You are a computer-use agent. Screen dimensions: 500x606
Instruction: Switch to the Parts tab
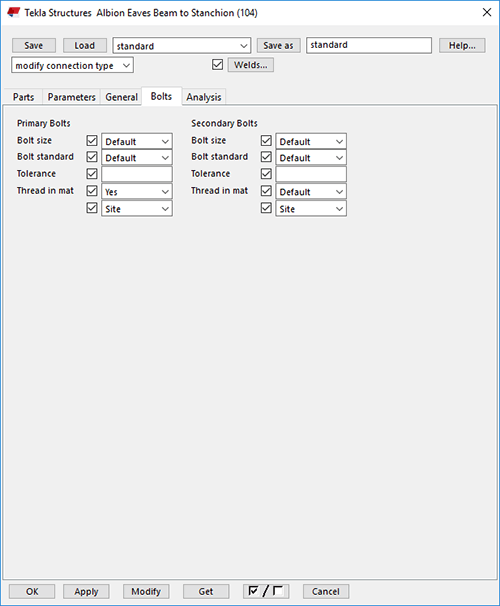23,97
